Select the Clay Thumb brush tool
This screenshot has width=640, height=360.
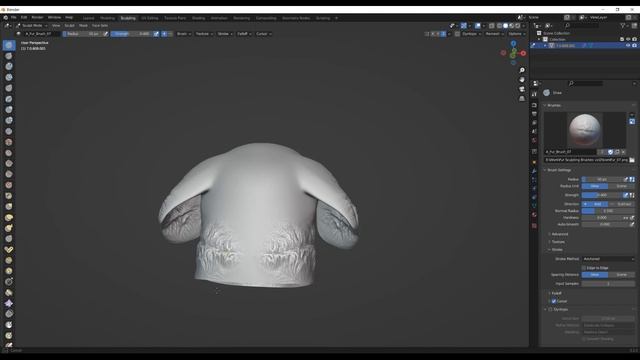pos(9,88)
